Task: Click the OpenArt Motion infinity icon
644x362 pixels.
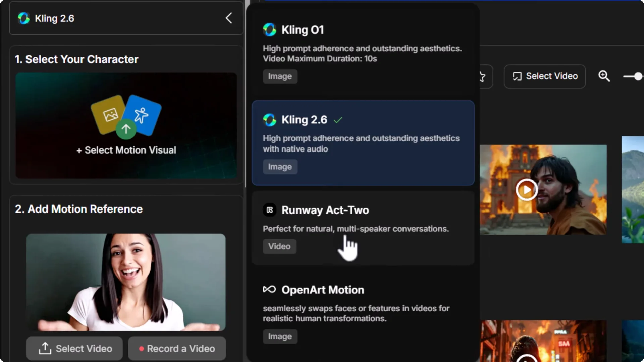Action: click(x=269, y=289)
